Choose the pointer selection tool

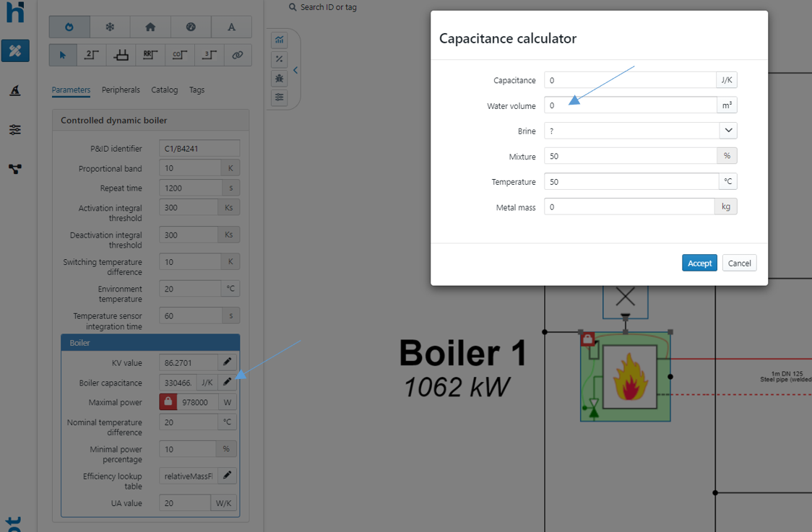click(x=63, y=55)
